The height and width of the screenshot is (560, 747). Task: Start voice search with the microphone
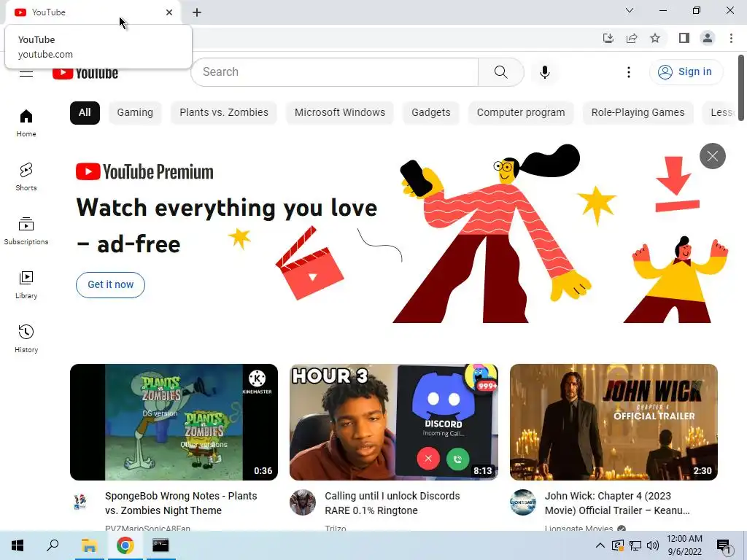[x=545, y=72]
